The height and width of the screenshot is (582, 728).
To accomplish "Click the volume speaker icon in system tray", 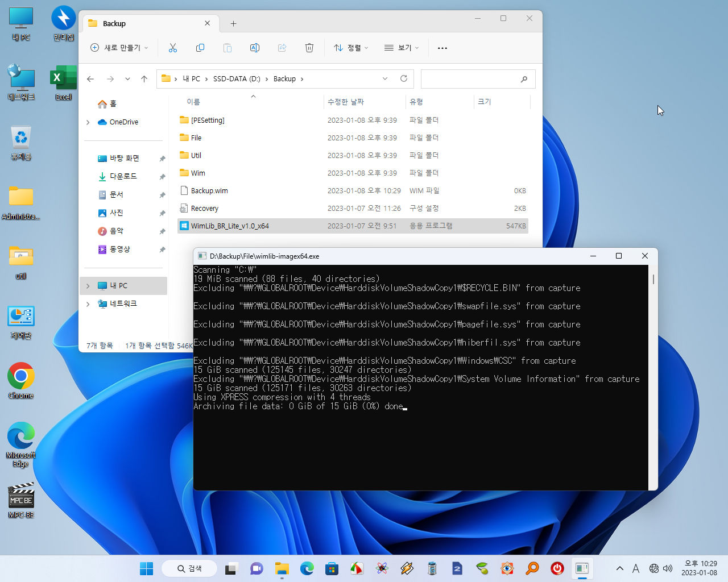I will click(668, 568).
